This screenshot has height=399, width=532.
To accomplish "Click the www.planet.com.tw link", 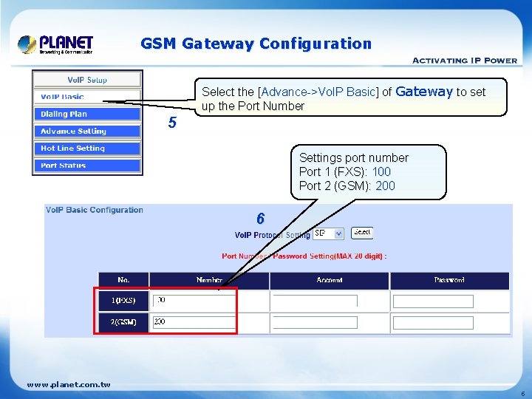I will [69, 385].
